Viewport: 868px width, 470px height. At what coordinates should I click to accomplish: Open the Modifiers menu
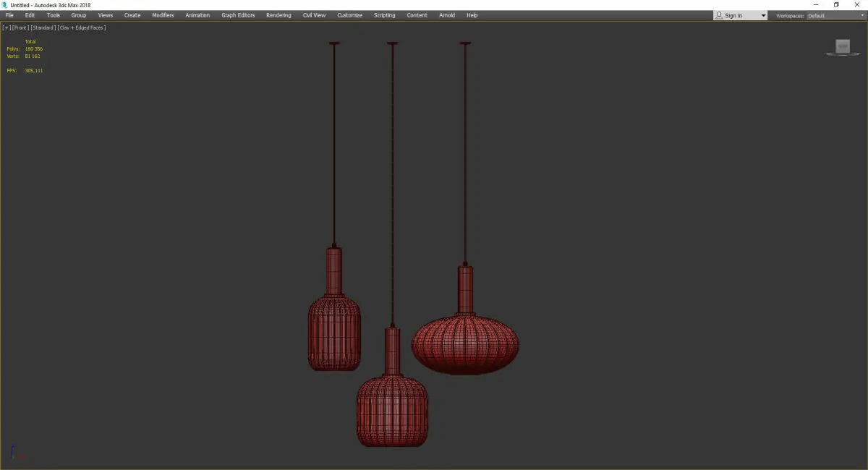(x=163, y=15)
